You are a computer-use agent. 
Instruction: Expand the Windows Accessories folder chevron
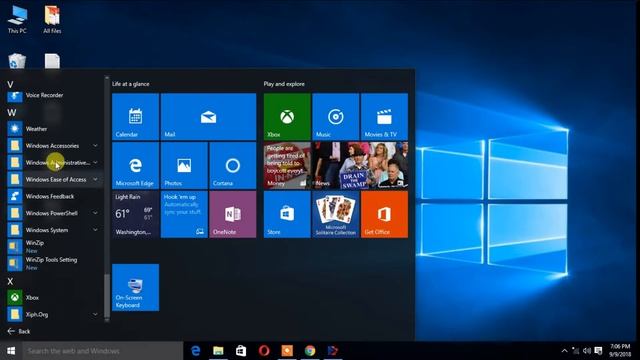tap(95, 146)
